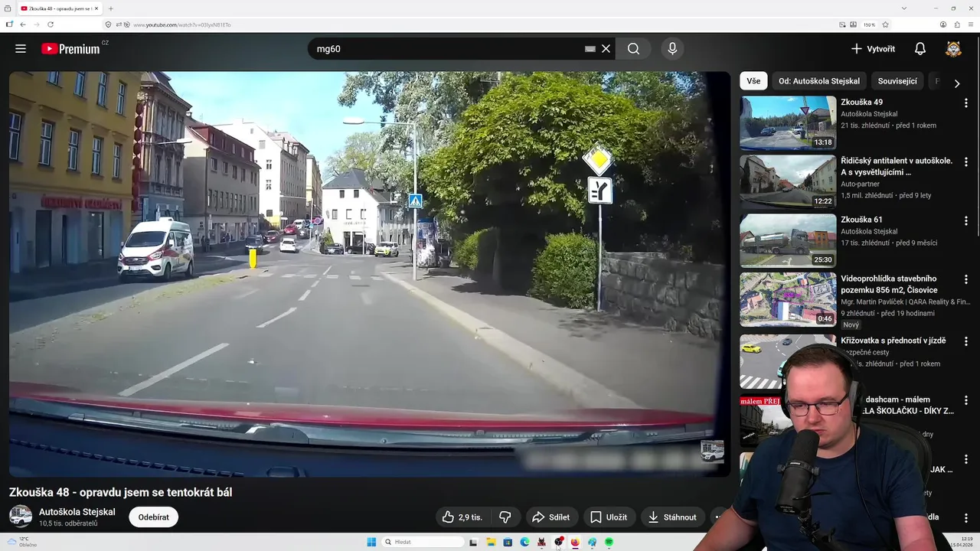The image size is (980, 551).
Task: Open the Autoškola Stejskal channel name
Action: 77,512
